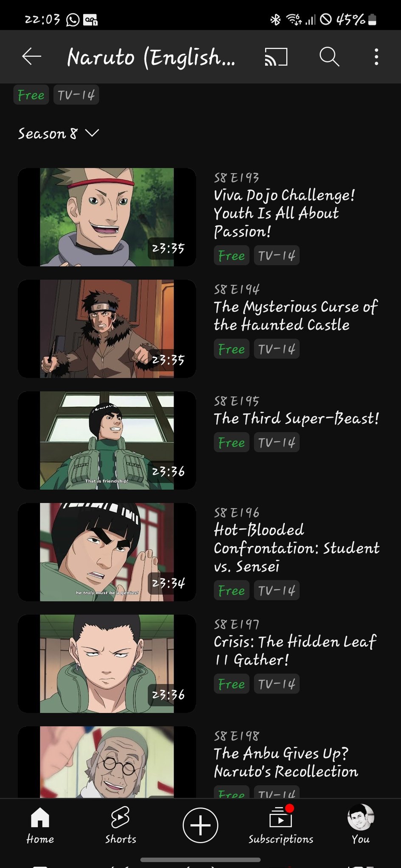Tap the TV-14 rating badge under the header
This screenshot has width=401, height=868.
[x=76, y=95]
